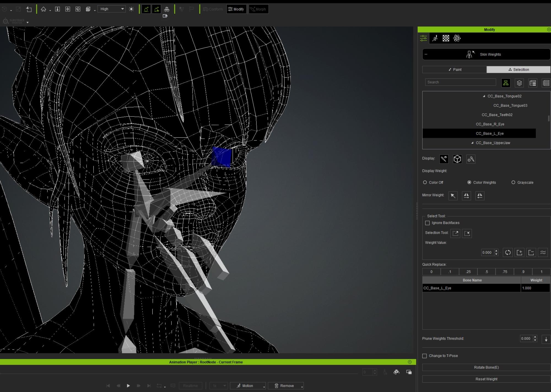Click the Rotate Bone(E) button
551x392 pixels.
(486, 367)
